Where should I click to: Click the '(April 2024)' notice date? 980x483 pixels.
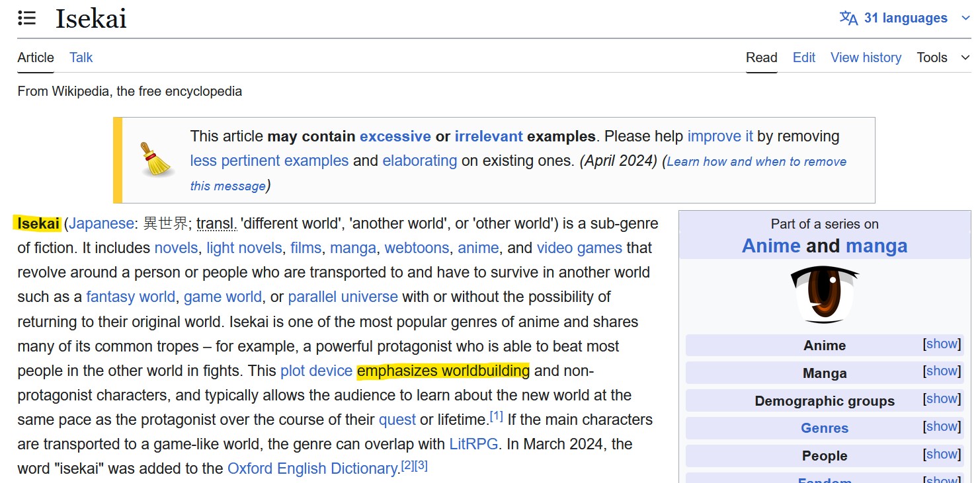pos(618,161)
